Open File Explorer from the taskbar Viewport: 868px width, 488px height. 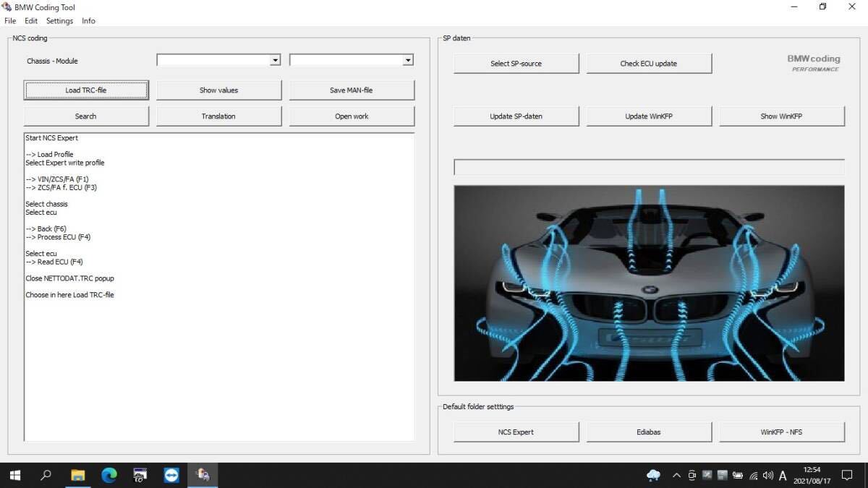[x=78, y=475]
